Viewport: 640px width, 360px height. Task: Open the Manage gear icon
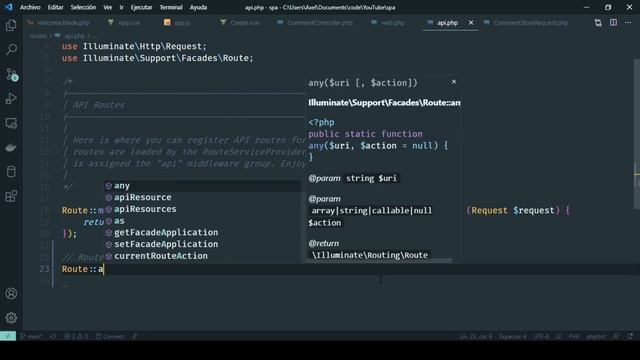click(x=11, y=318)
